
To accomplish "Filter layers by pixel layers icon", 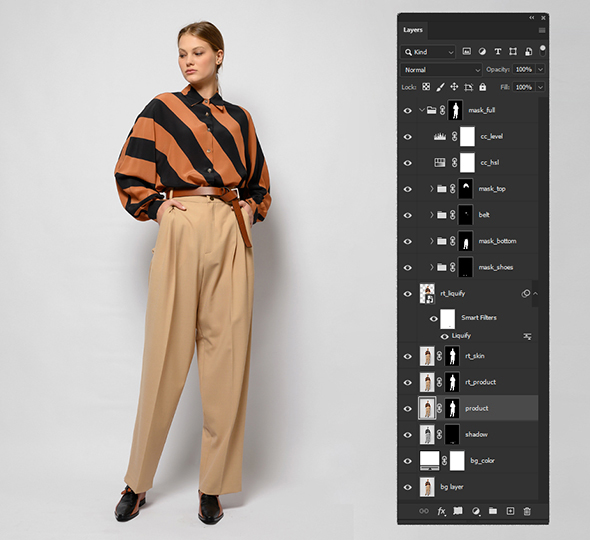I will click(466, 52).
